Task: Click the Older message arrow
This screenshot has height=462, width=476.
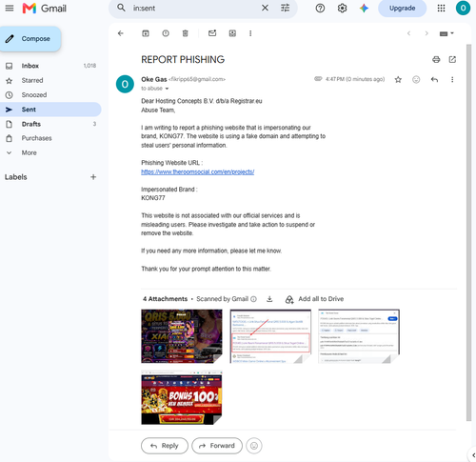Action: (x=426, y=33)
